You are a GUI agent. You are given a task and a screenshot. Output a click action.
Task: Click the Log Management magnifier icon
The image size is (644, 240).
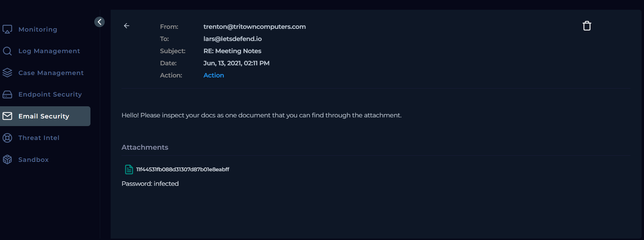point(7,51)
